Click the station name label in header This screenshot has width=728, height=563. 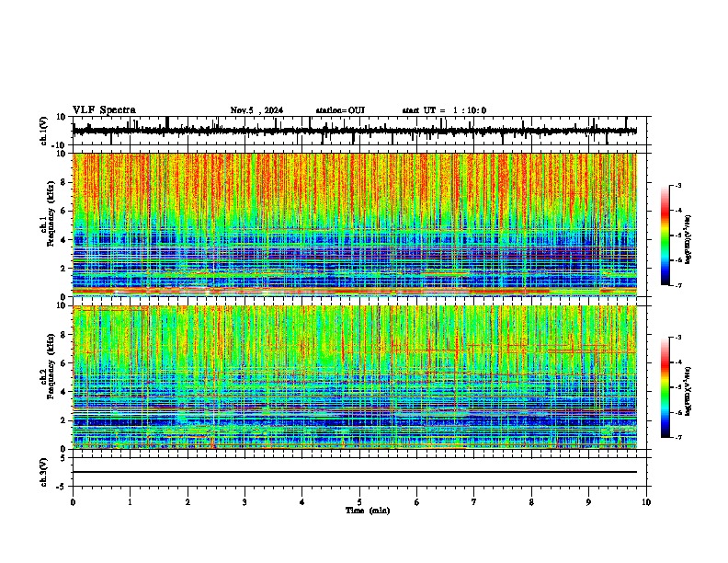pyautogui.click(x=340, y=110)
